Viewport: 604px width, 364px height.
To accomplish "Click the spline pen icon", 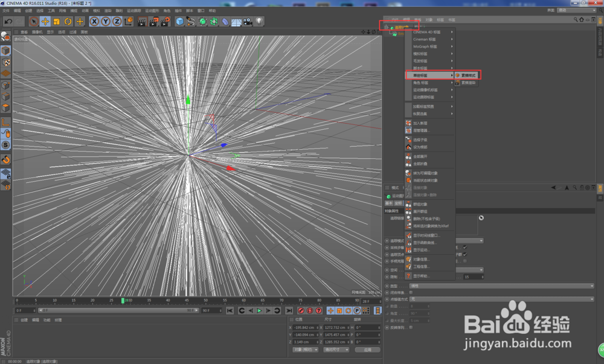I will pos(191,22).
